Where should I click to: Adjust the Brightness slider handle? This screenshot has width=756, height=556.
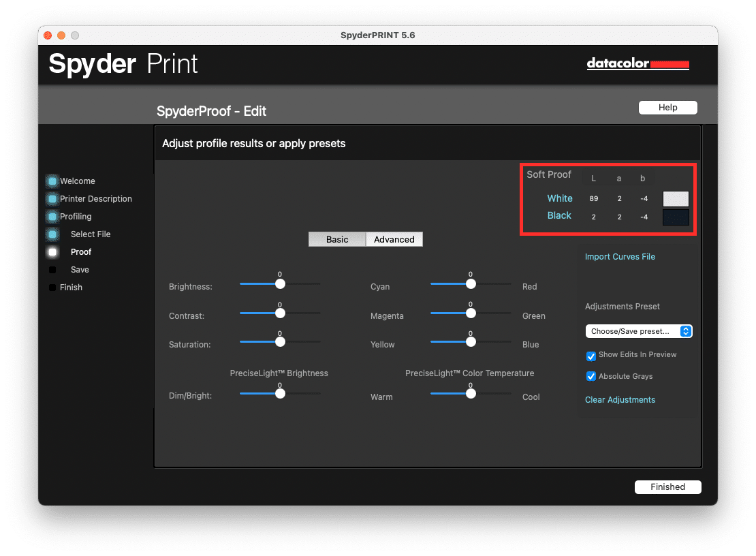click(x=279, y=283)
